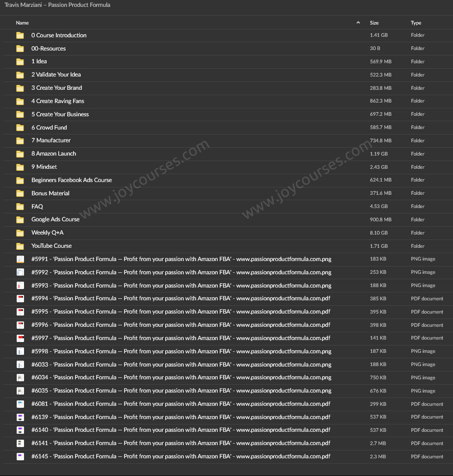The height and width of the screenshot is (476, 453).
Task: Click the FAQ folder icon
Action: (x=20, y=207)
